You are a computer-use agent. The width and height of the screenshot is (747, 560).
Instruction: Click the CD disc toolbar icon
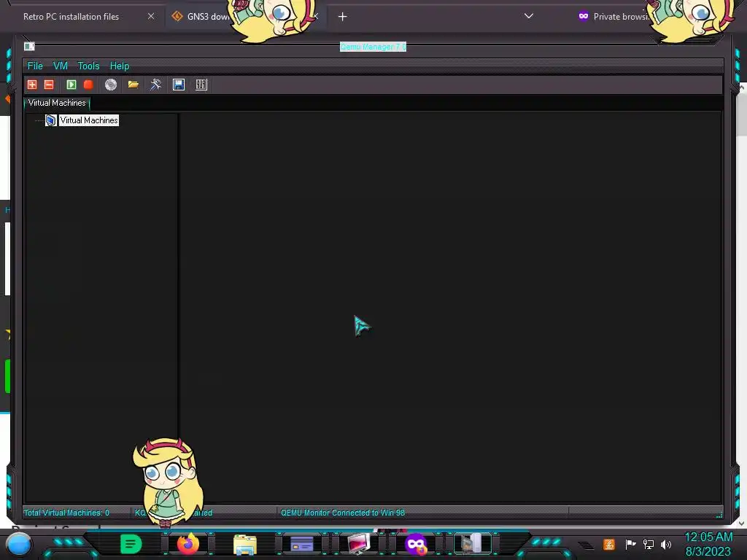(111, 85)
